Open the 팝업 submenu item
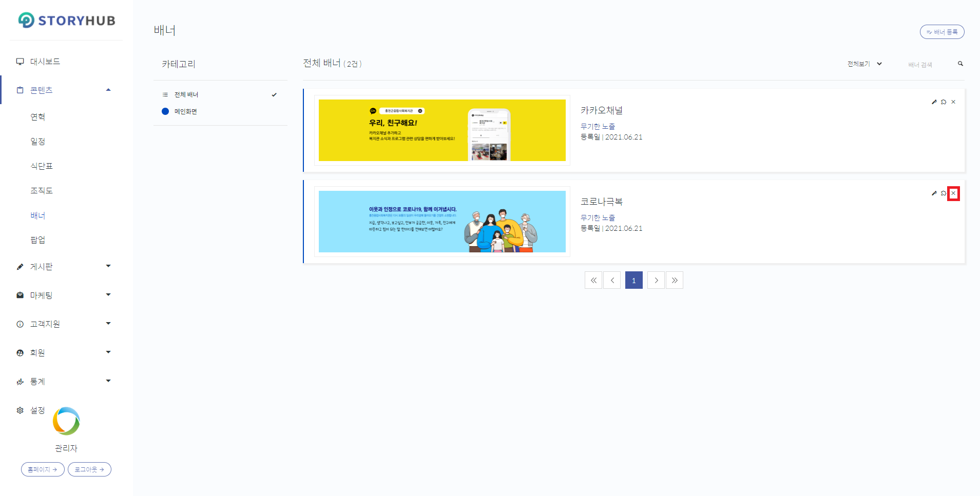Screen dimensions: 980x496 pyautogui.click(x=38, y=240)
